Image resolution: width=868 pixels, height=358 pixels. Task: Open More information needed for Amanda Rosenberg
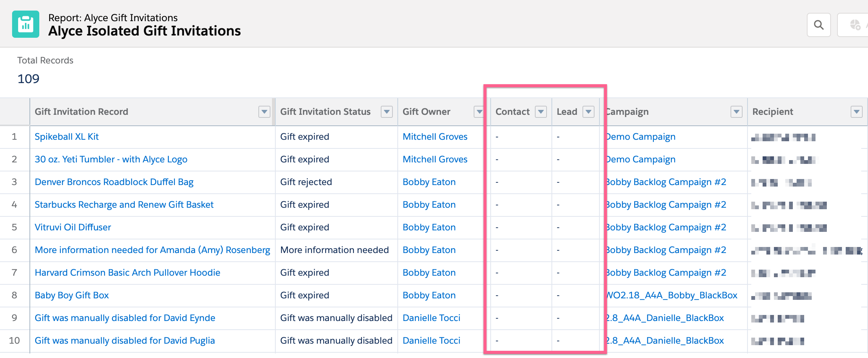tap(152, 250)
